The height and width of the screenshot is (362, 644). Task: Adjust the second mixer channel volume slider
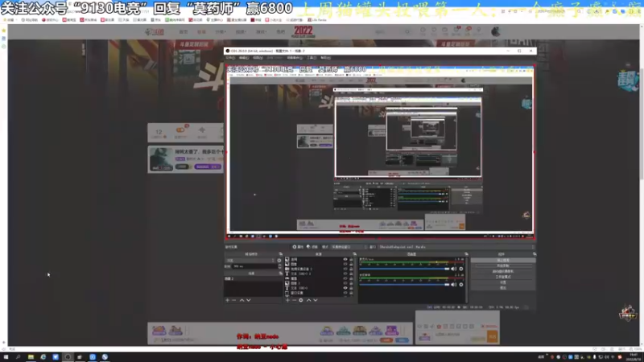[405, 285]
